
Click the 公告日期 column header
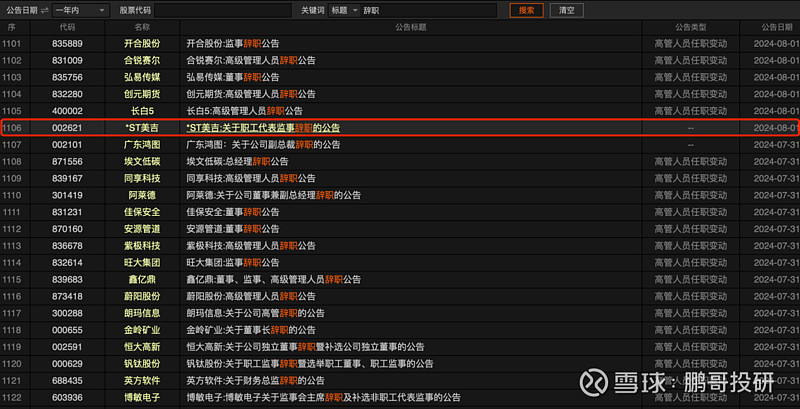tap(777, 27)
